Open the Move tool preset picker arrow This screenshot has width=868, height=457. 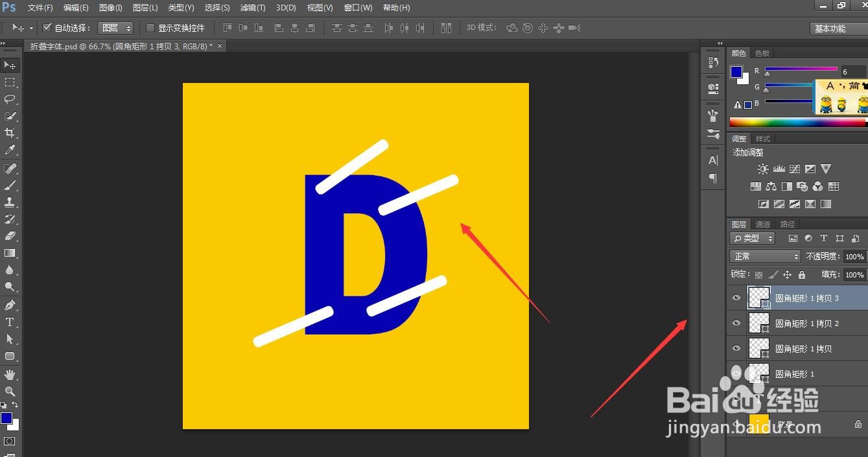pyautogui.click(x=31, y=29)
